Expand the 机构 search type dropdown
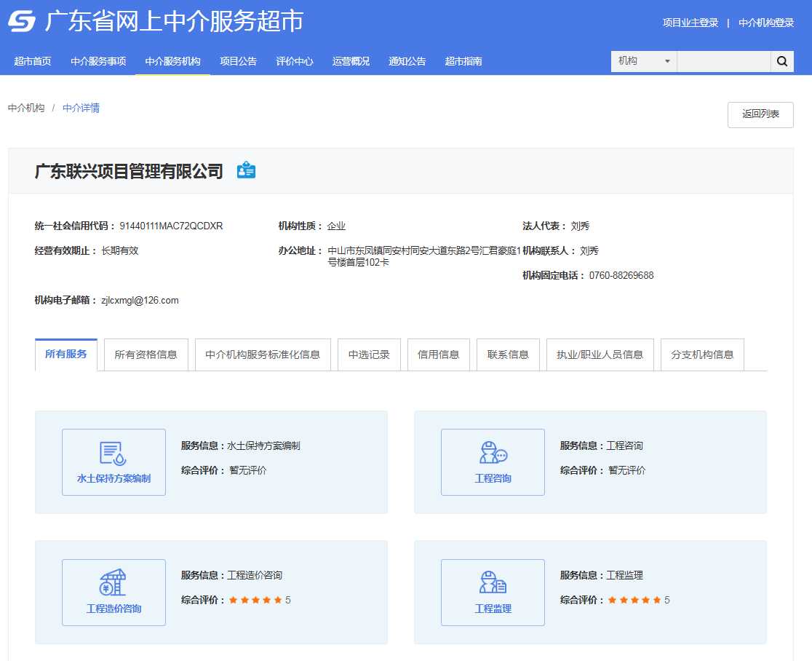This screenshot has height=661, width=812. click(643, 62)
